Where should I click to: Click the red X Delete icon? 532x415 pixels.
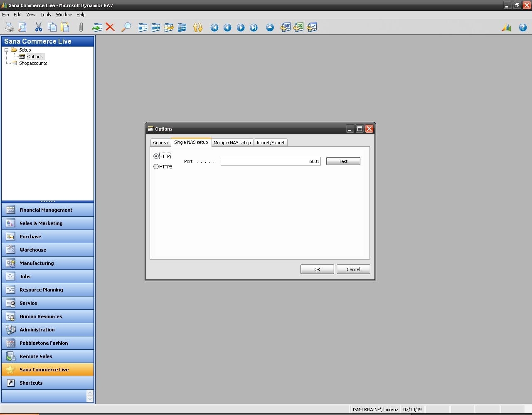point(110,27)
